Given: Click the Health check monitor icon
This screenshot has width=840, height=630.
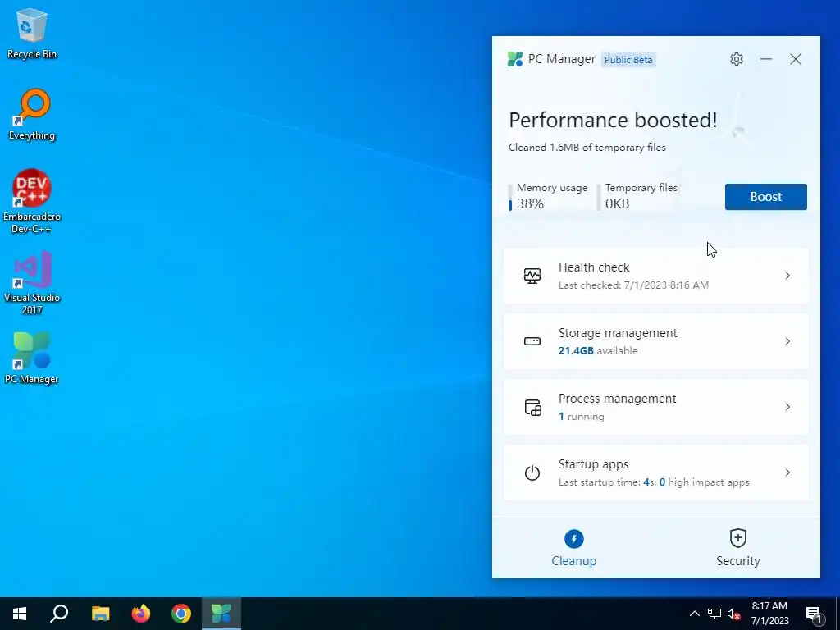Looking at the screenshot, I should pyautogui.click(x=532, y=276).
